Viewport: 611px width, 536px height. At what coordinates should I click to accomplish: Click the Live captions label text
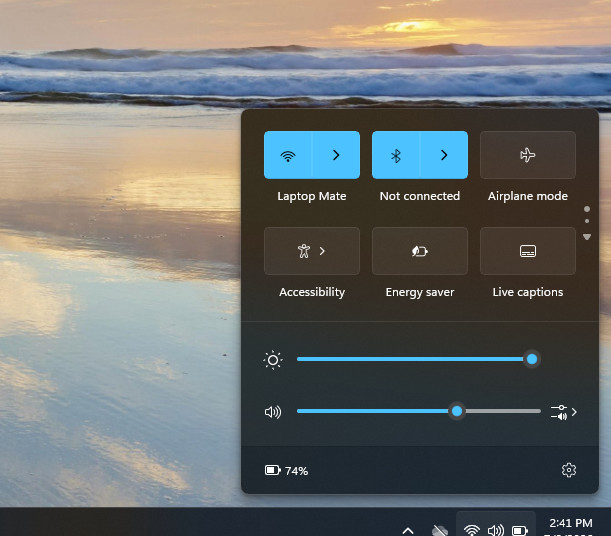point(528,292)
